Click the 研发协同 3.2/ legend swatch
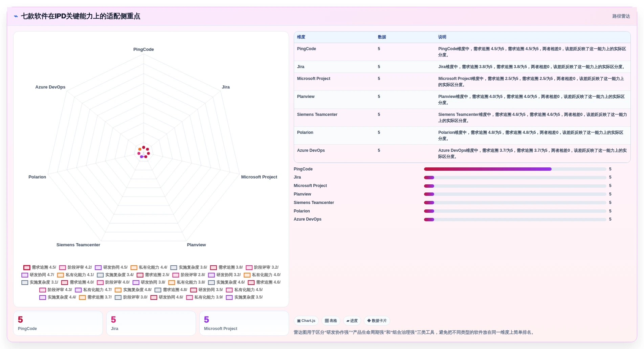This screenshot has height=349, width=644. point(212,275)
